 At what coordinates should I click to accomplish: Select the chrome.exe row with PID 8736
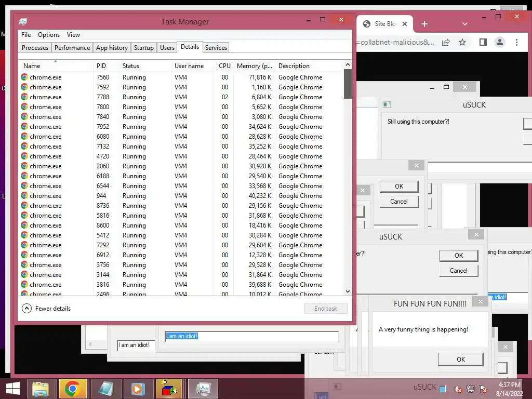click(x=181, y=206)
